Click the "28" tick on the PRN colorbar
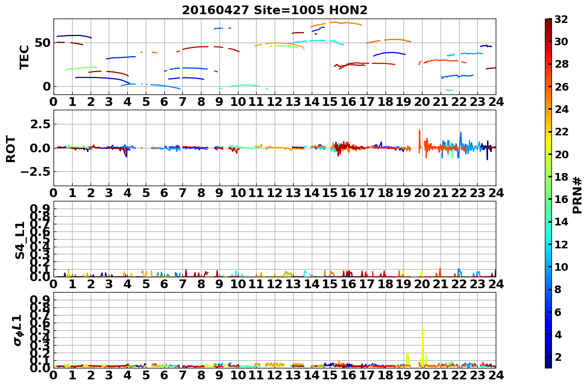588x387 pixels. point(561,64)
